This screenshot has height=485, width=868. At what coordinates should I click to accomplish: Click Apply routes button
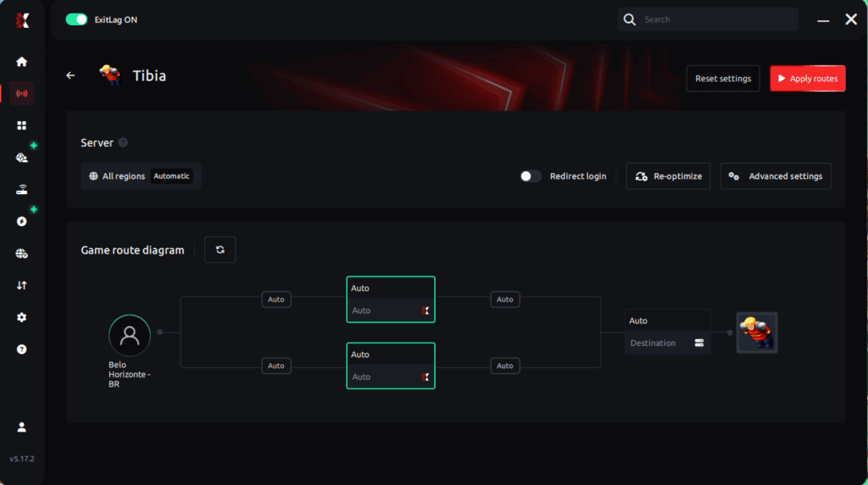[808, 79]
